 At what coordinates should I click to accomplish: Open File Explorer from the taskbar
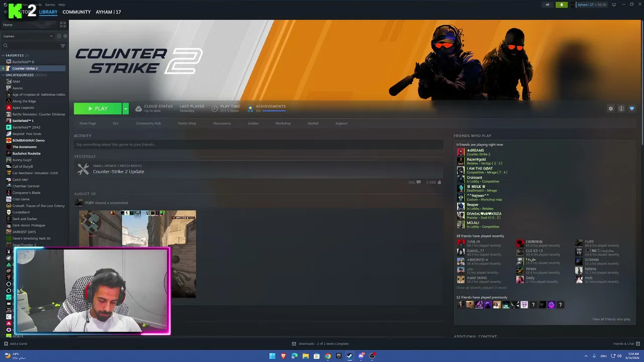point(305,356)
